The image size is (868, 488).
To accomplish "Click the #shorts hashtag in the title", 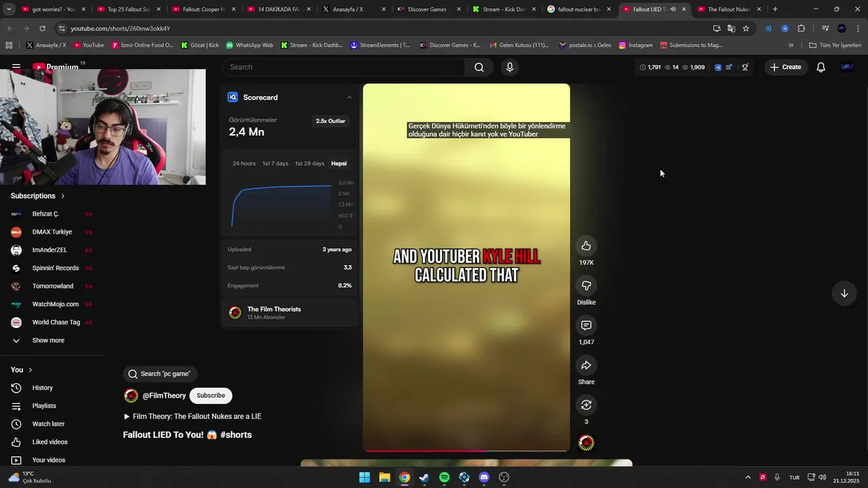I will click(236, 435).
